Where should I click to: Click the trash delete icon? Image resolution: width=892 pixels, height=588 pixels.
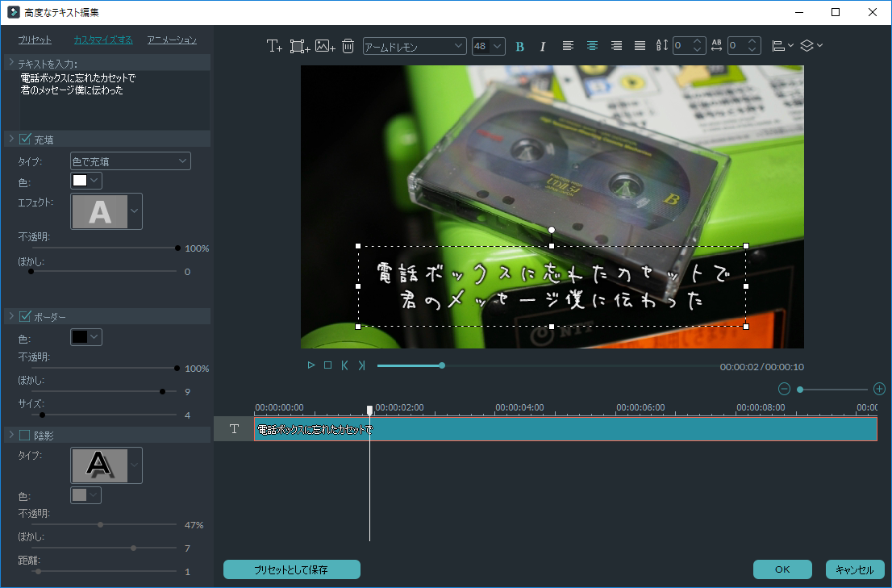pyautogui.click(x=348, y=46)
